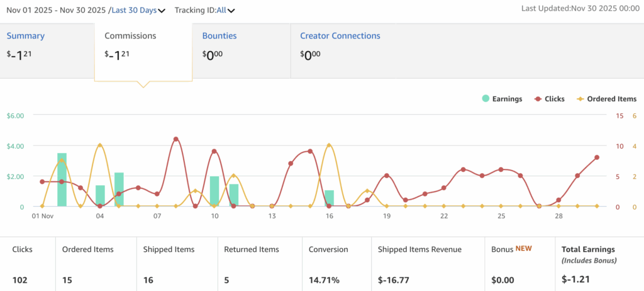Click the Ordered Items peak on Nov 16
Viewport: 644px width, 291px height.
pos(329,145)
